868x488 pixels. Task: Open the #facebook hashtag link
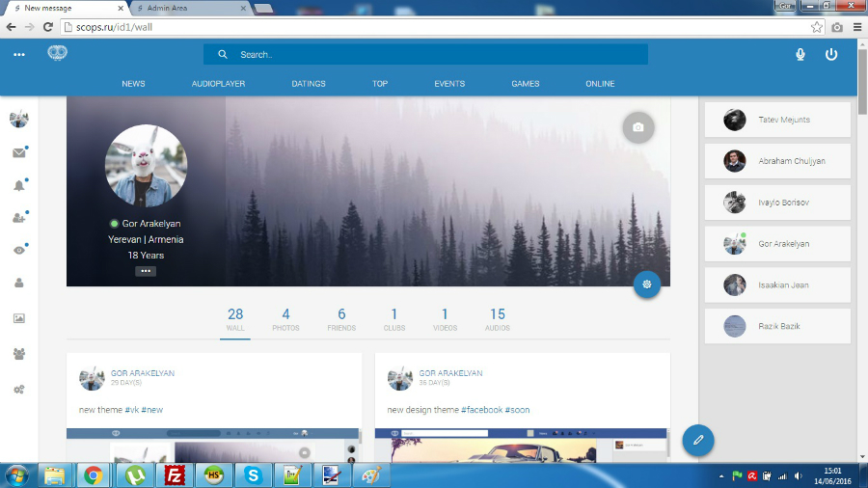pos(481,410)
